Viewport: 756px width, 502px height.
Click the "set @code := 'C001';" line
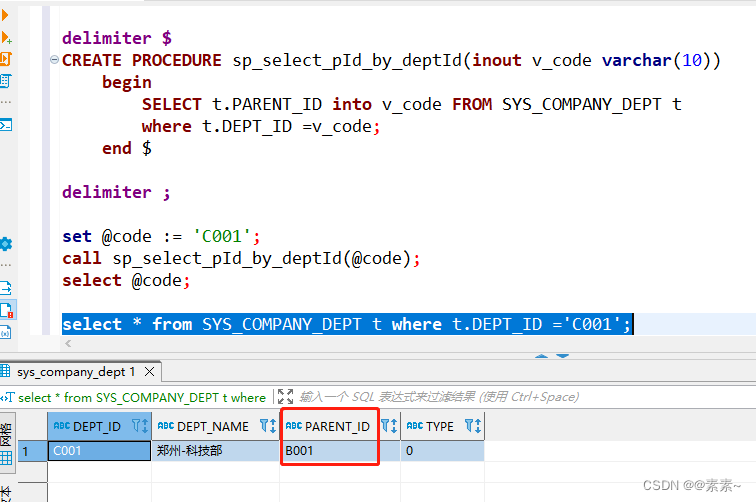(161, 236)
